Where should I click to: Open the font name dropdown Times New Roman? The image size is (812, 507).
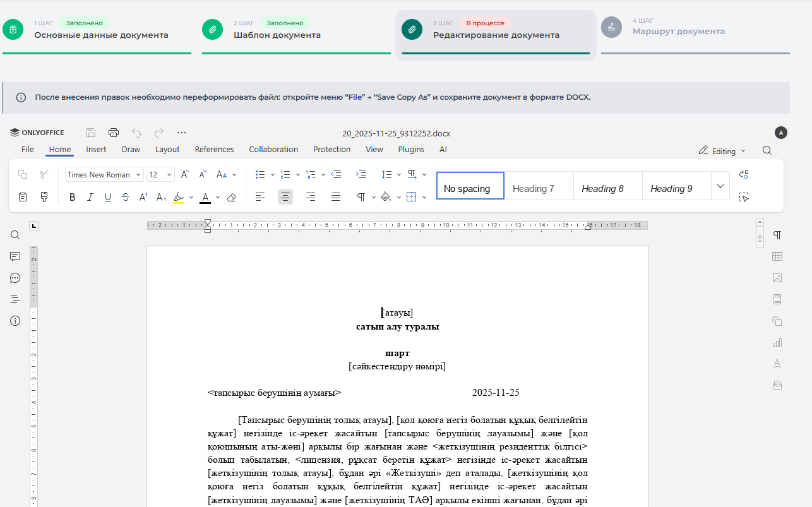pos(104,175)
